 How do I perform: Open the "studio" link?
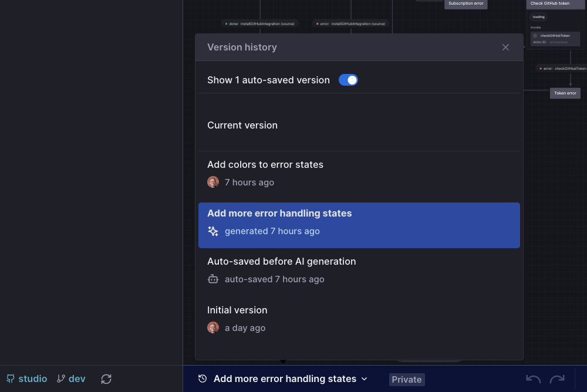coord(33,379)
